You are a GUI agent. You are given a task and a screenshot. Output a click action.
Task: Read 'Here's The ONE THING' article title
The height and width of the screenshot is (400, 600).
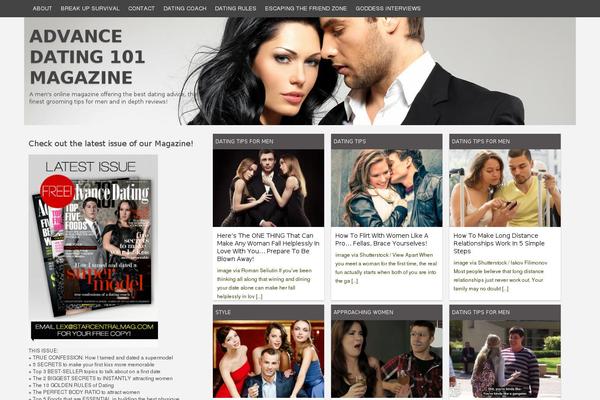[x=268, y=247]
